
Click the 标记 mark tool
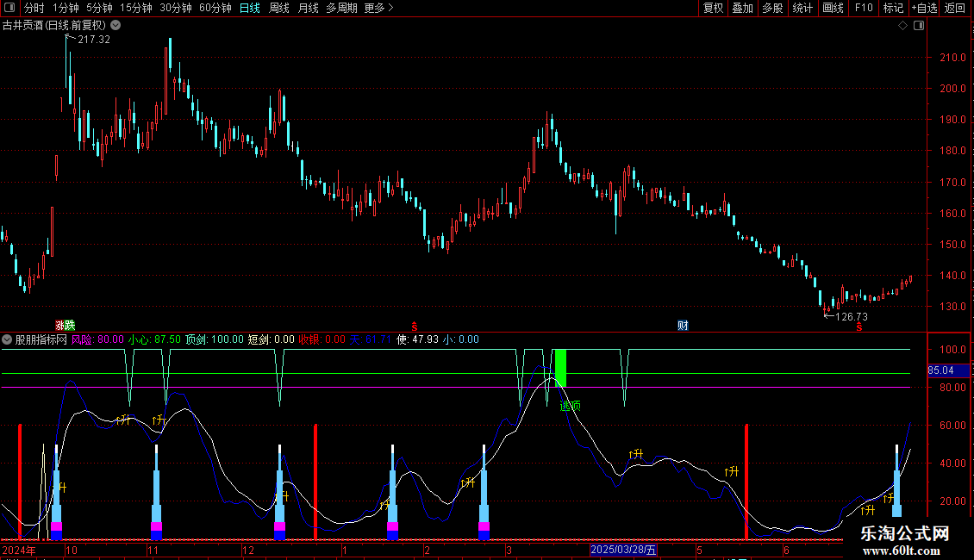coord(893,8)
